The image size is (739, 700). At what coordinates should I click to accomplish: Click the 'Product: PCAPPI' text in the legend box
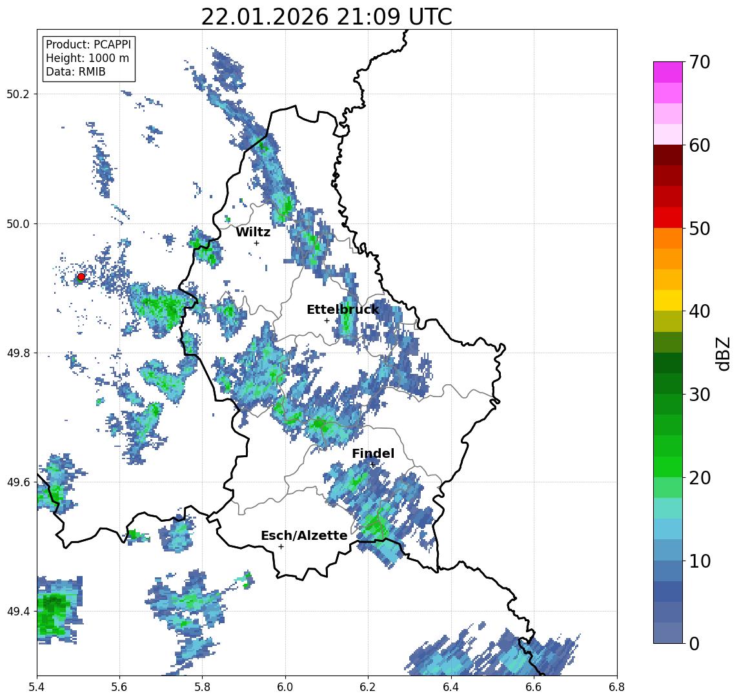88,45
